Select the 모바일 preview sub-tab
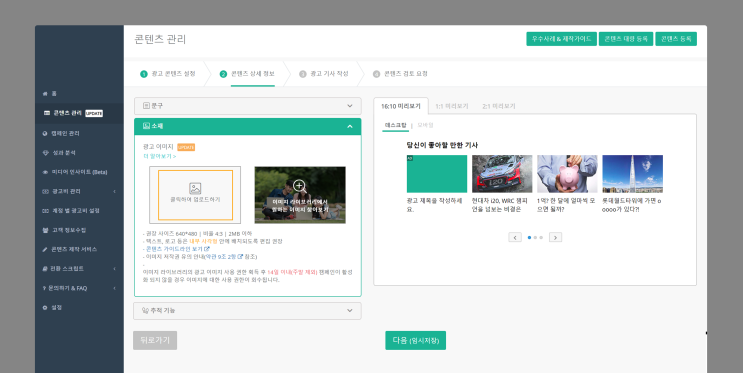This screenshot has height=373, width=743. click(425, 126)
